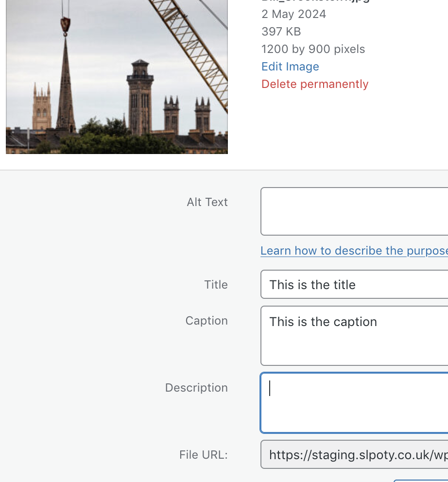Click Delete permanently for this image

click(314, 84)
